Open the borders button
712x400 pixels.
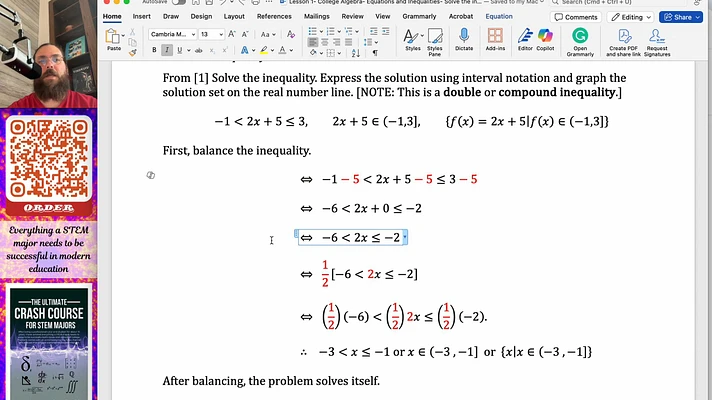coord(331,53)
